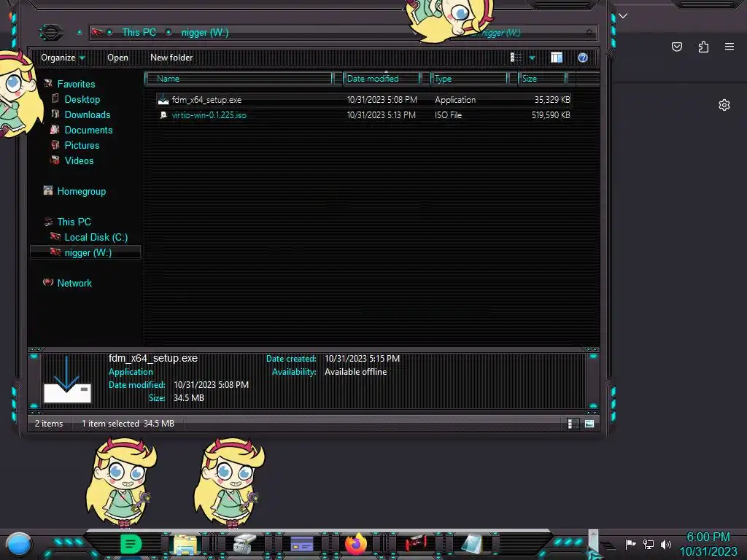Open the drive tool taskbar icon

point(244,544)
